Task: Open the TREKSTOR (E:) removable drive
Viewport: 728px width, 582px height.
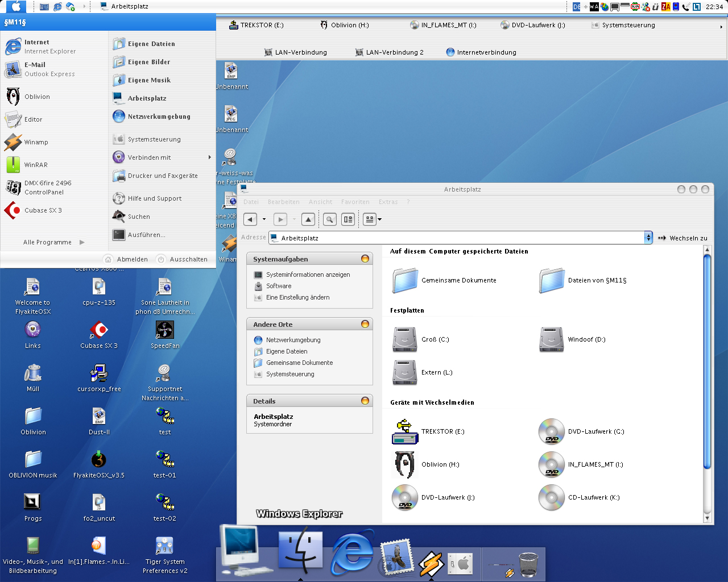Action: coord(405,432)
